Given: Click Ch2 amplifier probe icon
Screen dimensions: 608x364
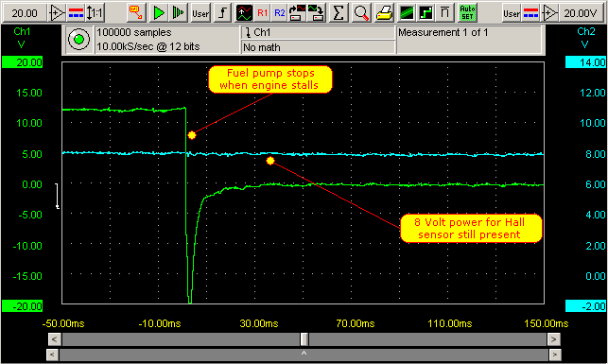Looking at the screenshot, I should click(x=549, y=13).
